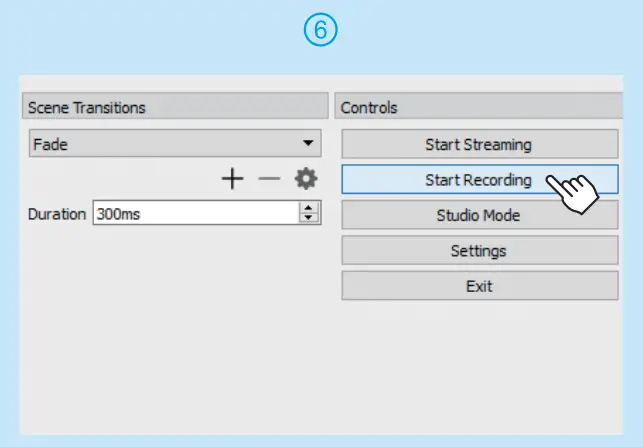This screenshot has width=643, height=447.
Task: Click the circled number 6 step marker
Action: 321,30
